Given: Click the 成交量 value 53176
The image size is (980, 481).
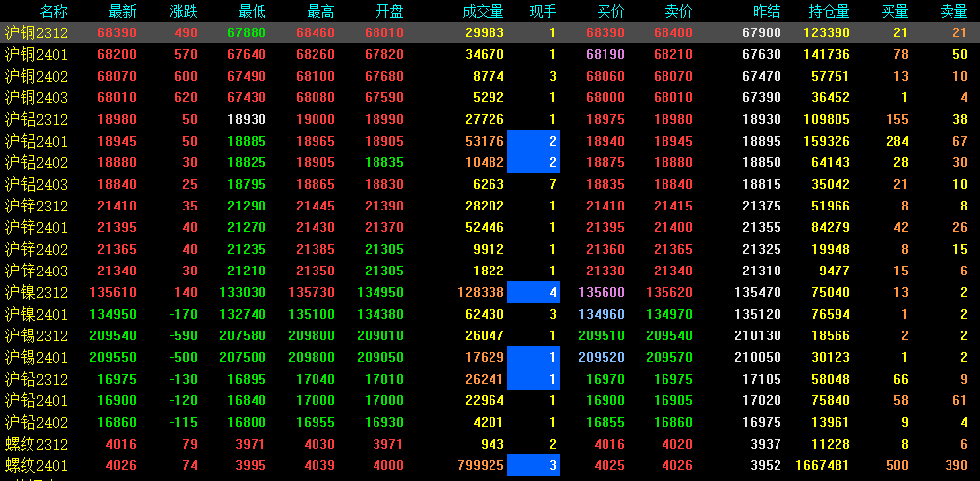Looking at the screenshot, I should click(x=485, y=142).
